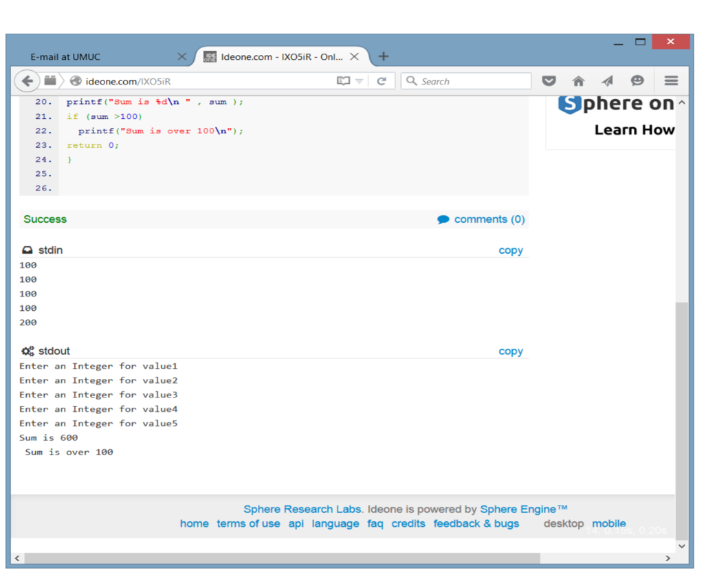This screenshot has width=704, height=588.
Task: Open the smiley chat icon
Action: [x=637, y=81]
